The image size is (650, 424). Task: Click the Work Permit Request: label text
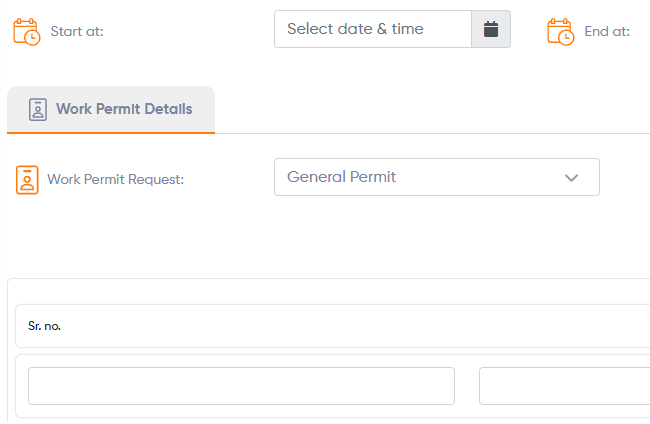116,179
